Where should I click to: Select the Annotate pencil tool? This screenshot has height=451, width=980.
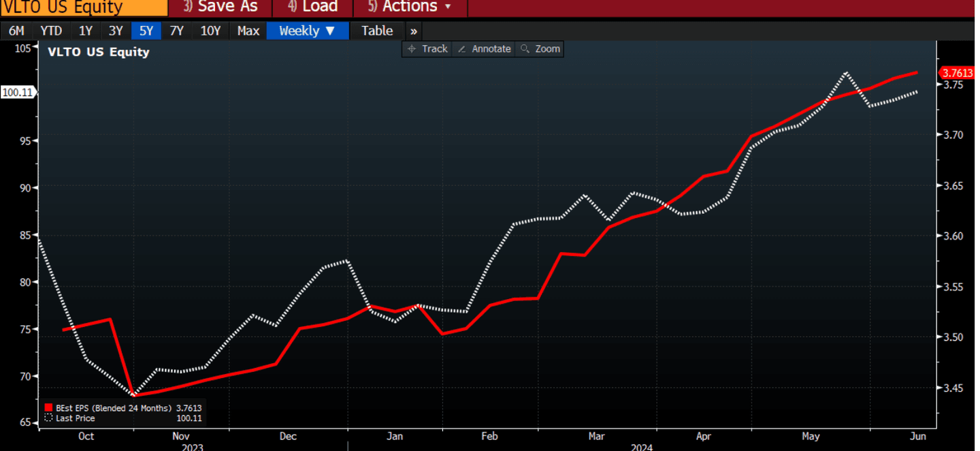[484, 49]
